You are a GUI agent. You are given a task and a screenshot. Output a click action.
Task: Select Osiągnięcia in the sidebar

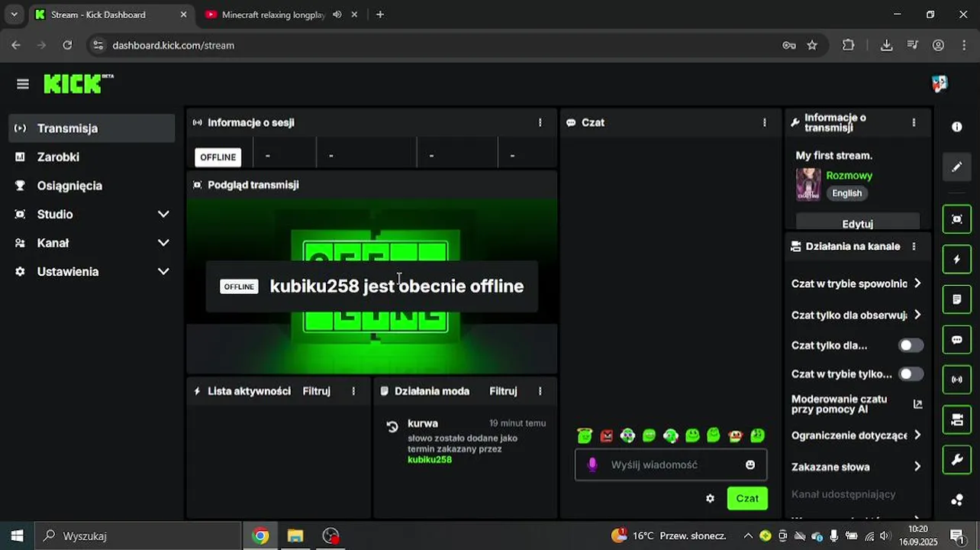(x=92, y=186)
